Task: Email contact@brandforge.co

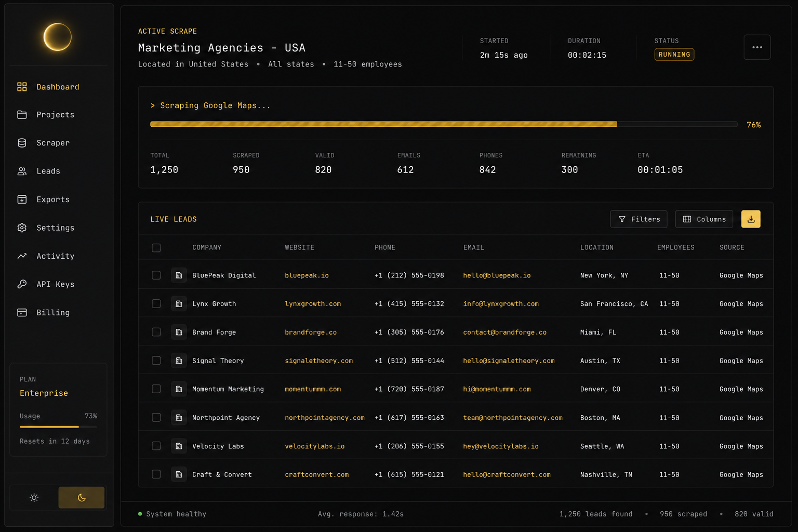Action: [x=504, y=332]
